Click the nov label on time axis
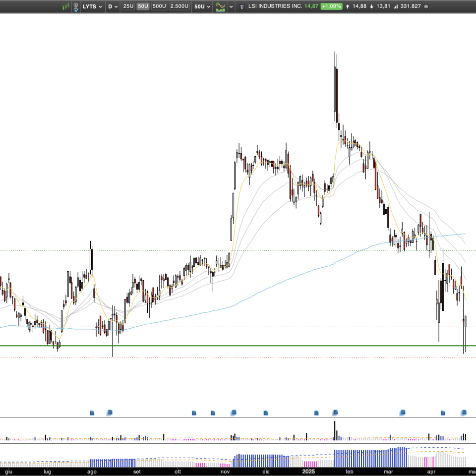476x476 pixels. click(225, 472)
